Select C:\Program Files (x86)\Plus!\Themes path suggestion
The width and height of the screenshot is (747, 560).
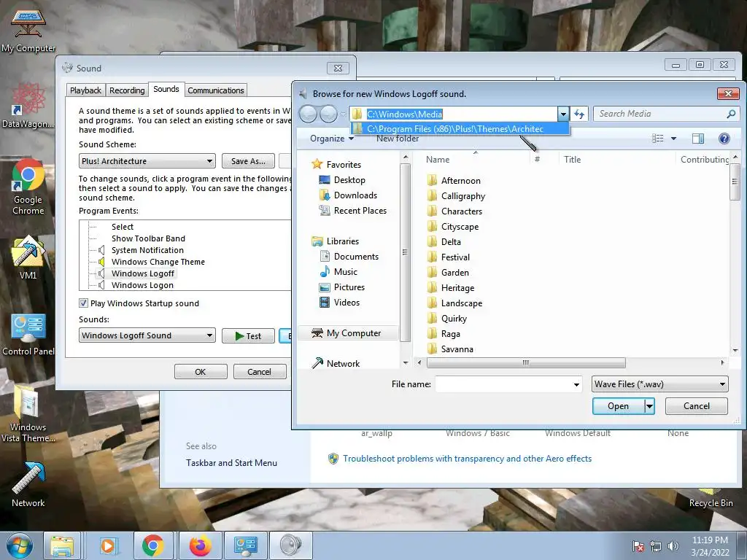(460, 128)
